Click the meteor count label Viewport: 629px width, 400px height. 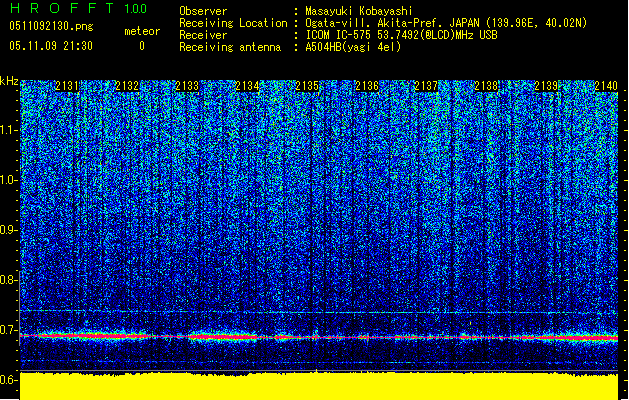point(142,31)
